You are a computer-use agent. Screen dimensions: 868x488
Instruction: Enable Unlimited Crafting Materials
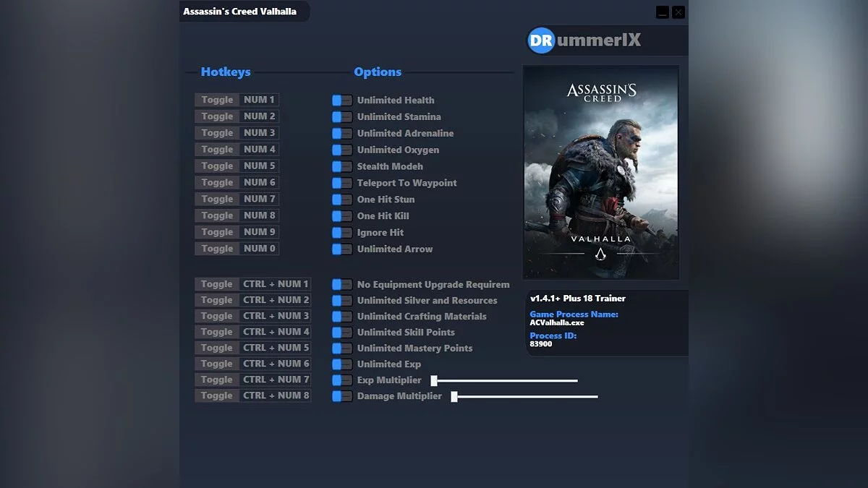pyautogui.click(x=341, y=316)
